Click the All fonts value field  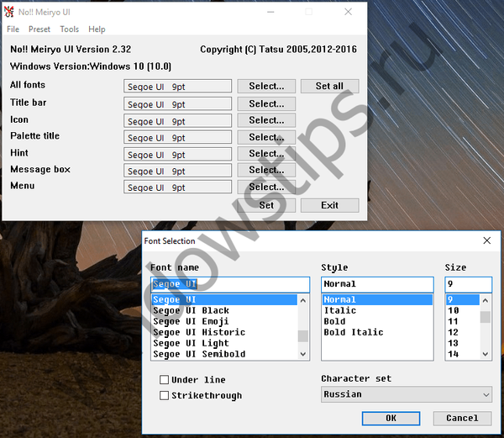coord(177,87)
